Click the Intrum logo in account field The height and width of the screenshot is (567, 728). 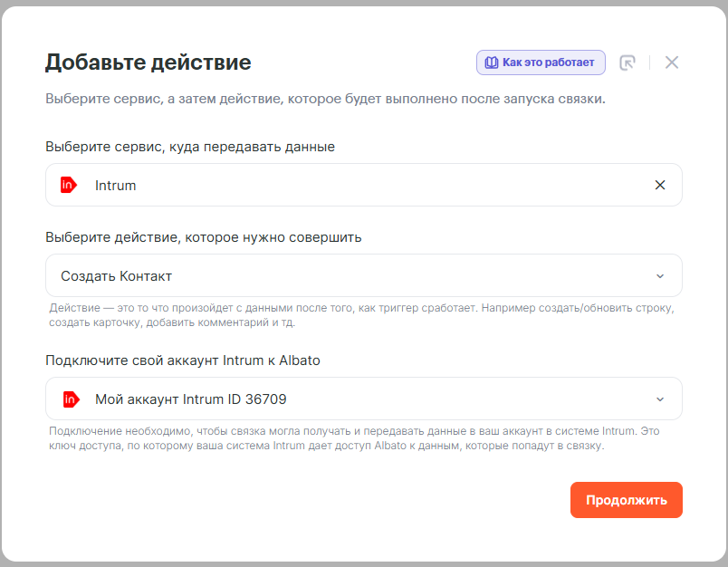tap(70, 399)
